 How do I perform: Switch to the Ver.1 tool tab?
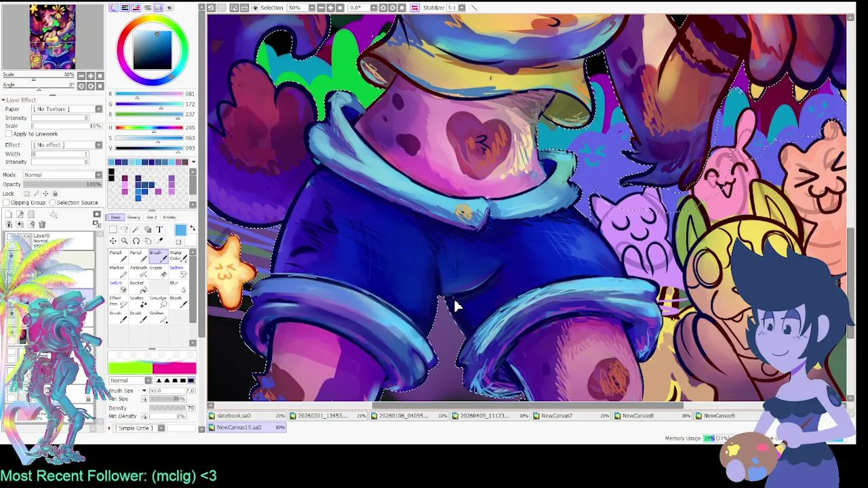click(151, 218)
